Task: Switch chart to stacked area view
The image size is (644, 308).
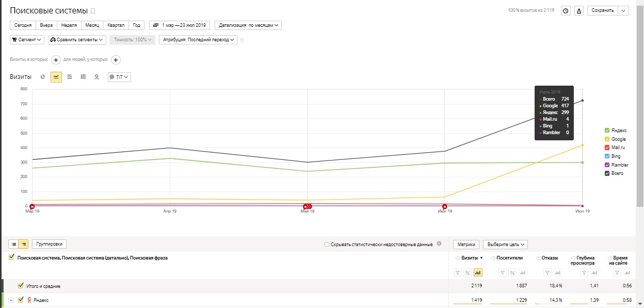Action: (x=70, y=77)
